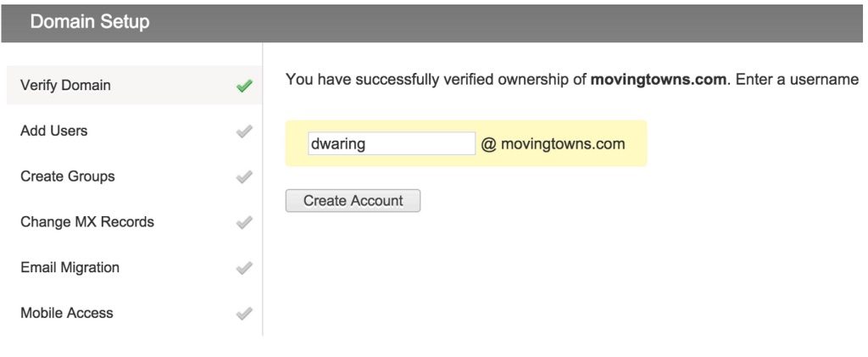The image size is (868, 357).
Task: Click the green checkmark beside Verify Domain
Action: click(x=244, y=86)
